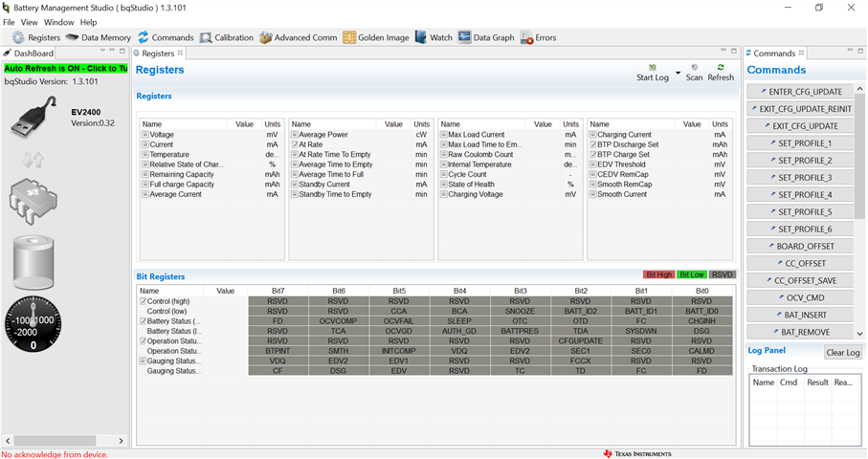Click the communication arrows icon in DashBoard
Viewport: 868px width, 459px height.
[33, 160]
